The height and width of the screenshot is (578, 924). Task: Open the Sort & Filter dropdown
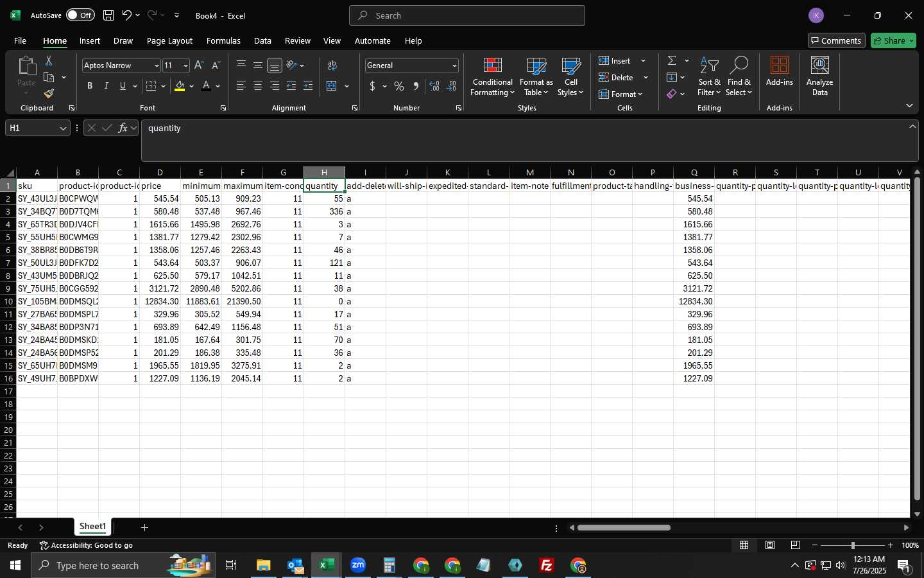709,76
